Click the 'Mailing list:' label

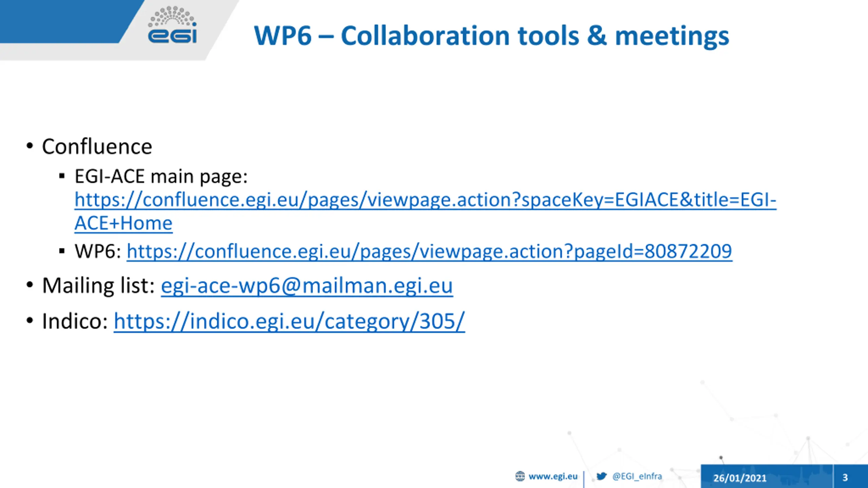click(98, 285)
